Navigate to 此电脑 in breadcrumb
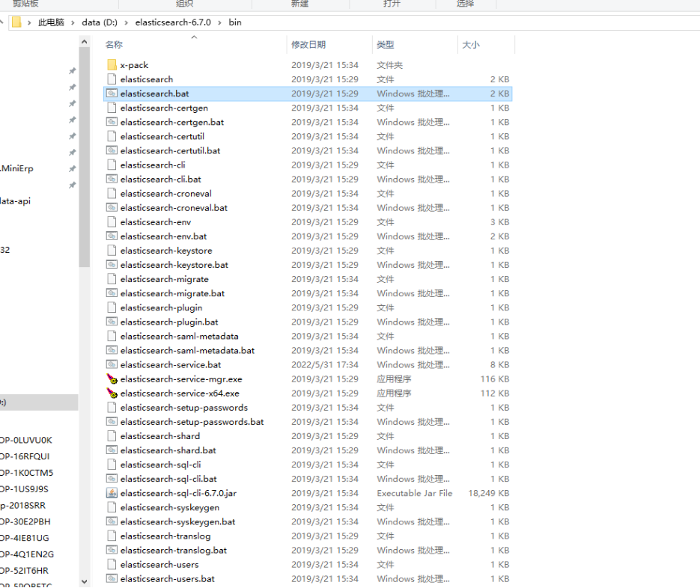The width and height of the screenshot is (700, 588). click(51, 22)
